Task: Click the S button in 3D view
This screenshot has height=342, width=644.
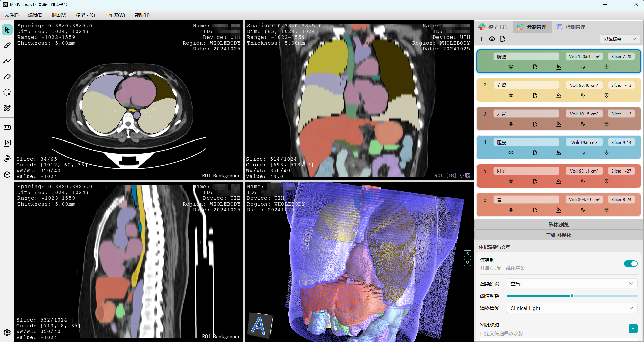Action: 467,254
